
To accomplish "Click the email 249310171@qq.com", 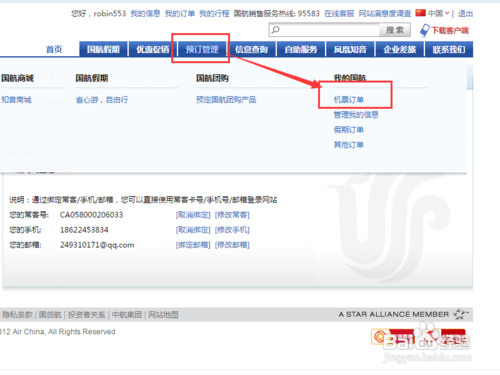I will click(97, 245).
